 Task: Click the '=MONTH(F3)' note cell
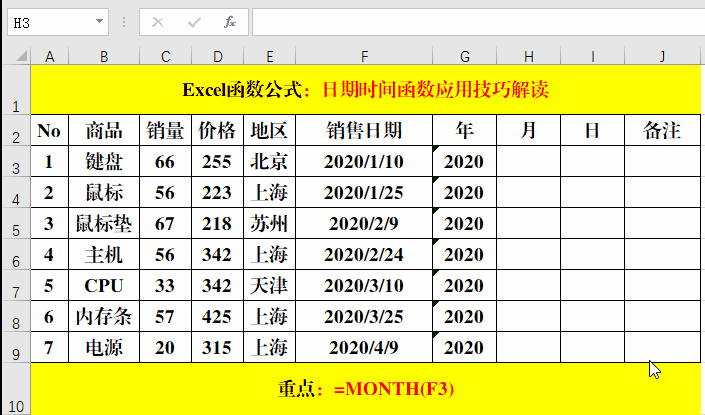[x=366, y=389]
